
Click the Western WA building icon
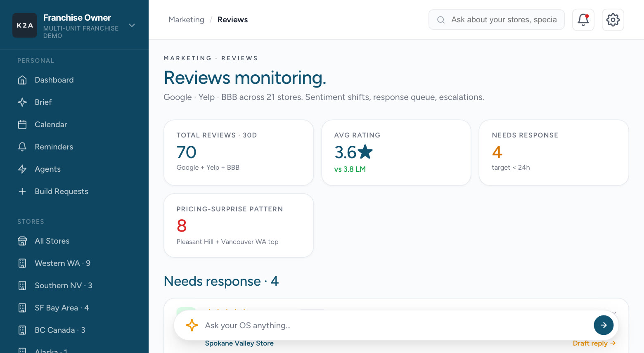[x=22, y=263]
